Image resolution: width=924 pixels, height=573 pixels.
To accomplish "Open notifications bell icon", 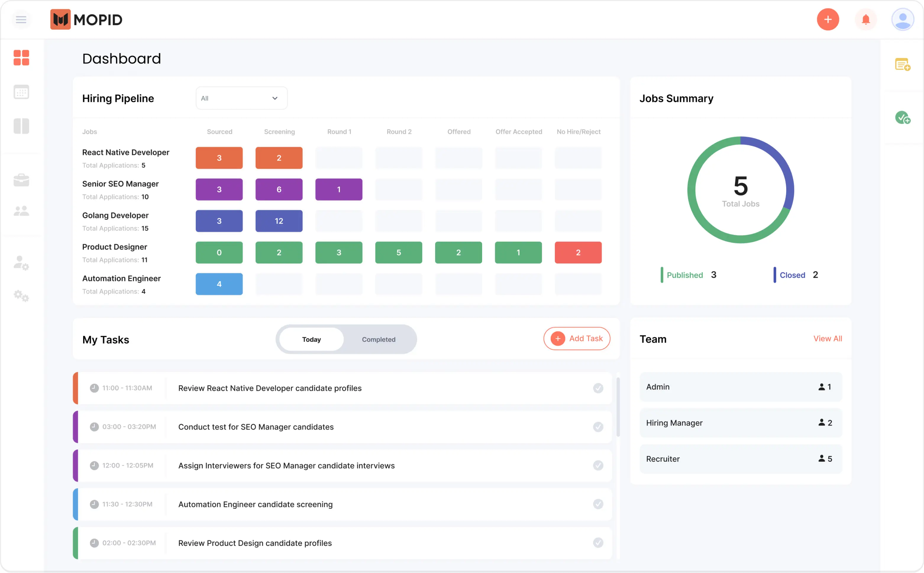I will pos(865,19).
